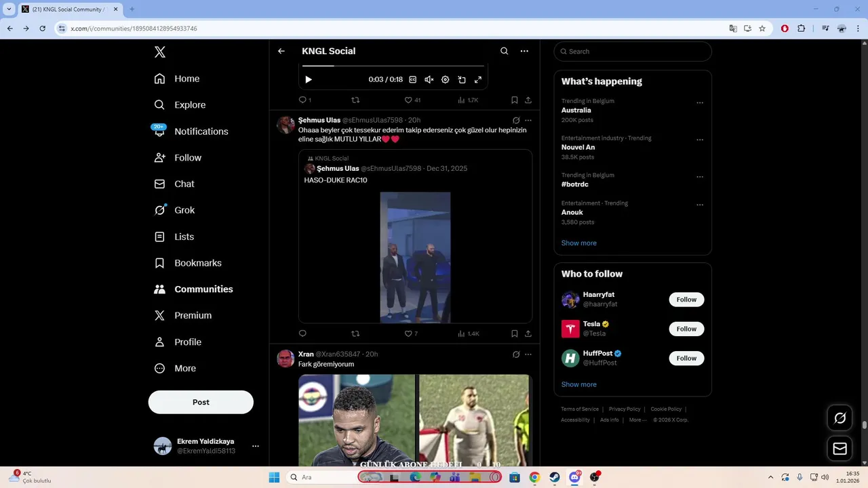Open the Windows Start menu
Viewport: 868px width, 488px height.
tap(274, 477)
